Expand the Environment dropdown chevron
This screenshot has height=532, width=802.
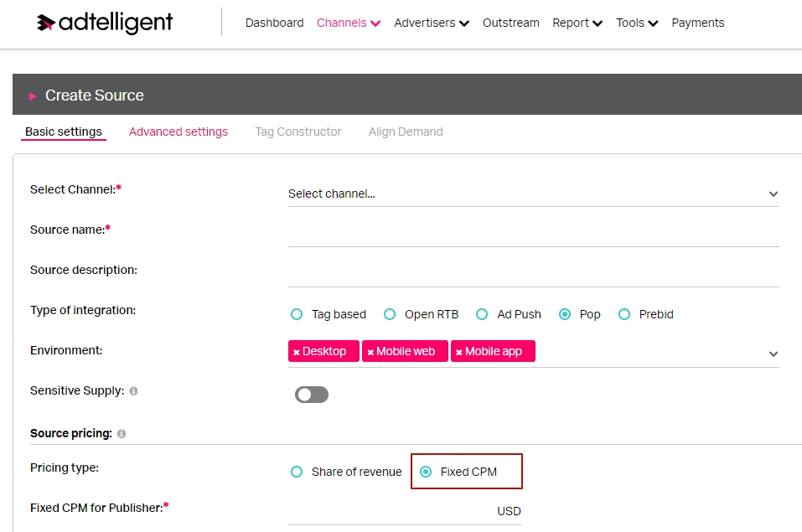774,354
